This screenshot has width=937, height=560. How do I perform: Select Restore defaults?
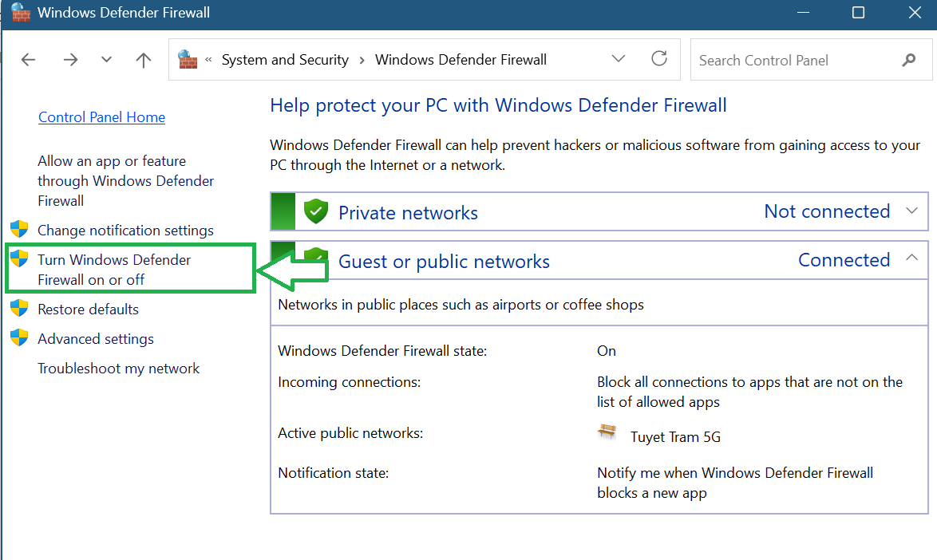pyautogui.click(x=88, y=310)
